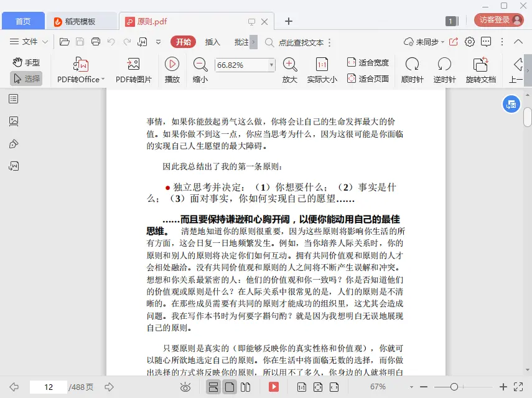Enable two-page view mode
This screenshot has width=532, height=398.
(245, 387)
